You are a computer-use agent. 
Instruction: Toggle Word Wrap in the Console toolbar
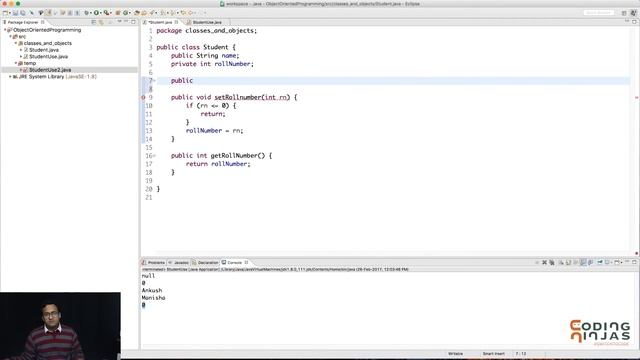pos(576,262)
